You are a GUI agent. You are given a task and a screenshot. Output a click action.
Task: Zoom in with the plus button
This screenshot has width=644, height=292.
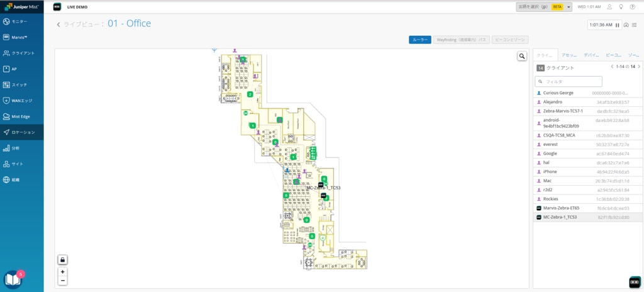click(x=63, y=272)
